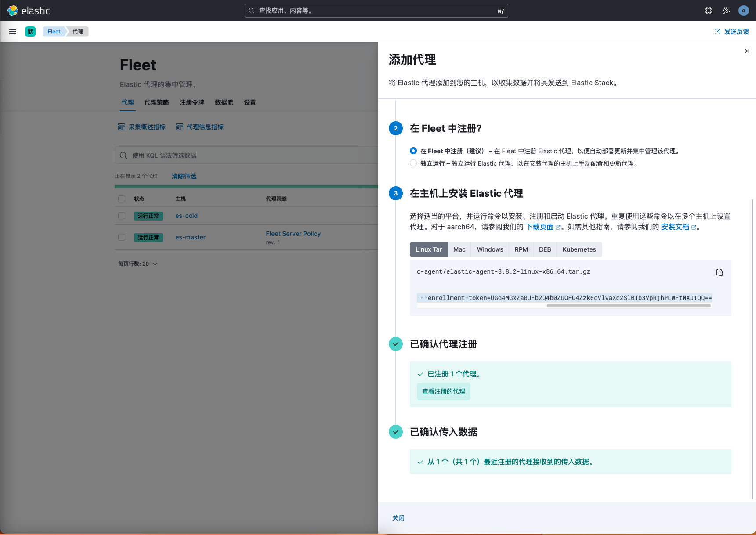Switch to the DEB platform tab
Image resolution: width=756 pixels, height=535 pixels.
(545, 249)
